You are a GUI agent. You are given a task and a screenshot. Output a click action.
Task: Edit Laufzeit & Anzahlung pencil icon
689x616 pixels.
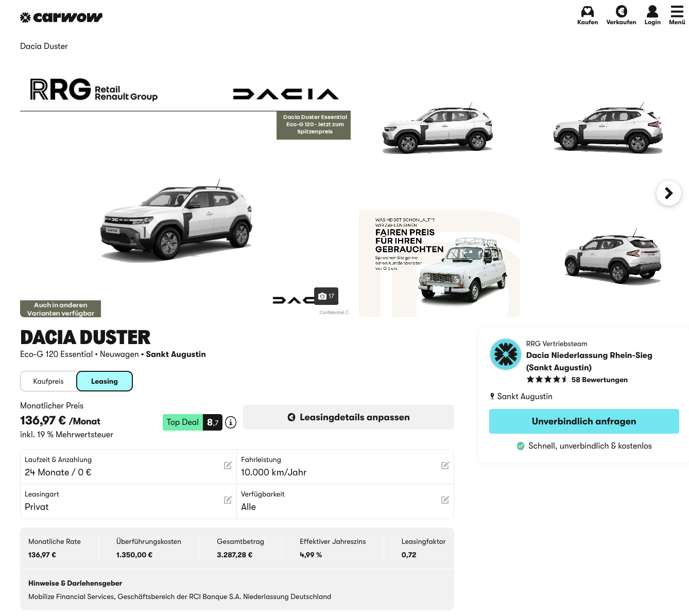pyautogui.click(x=228, y=465)
